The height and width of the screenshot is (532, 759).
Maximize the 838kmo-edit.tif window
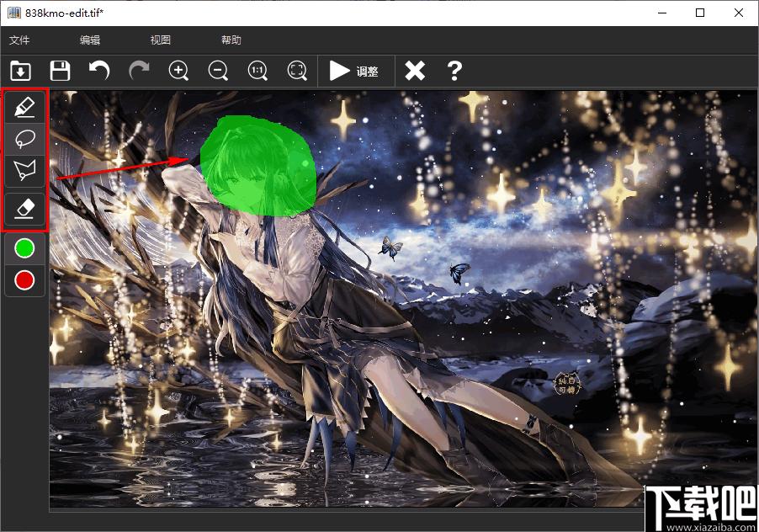click(700, 13)
